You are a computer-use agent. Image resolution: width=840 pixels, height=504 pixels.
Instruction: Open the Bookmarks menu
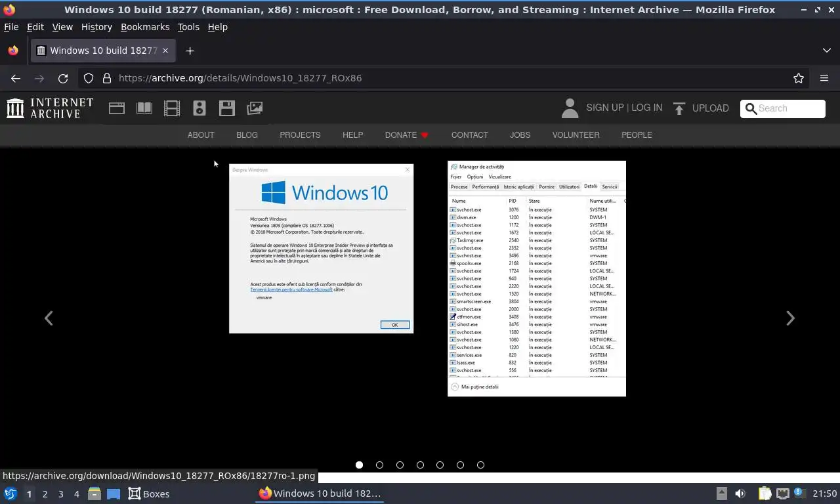point(145,27)
